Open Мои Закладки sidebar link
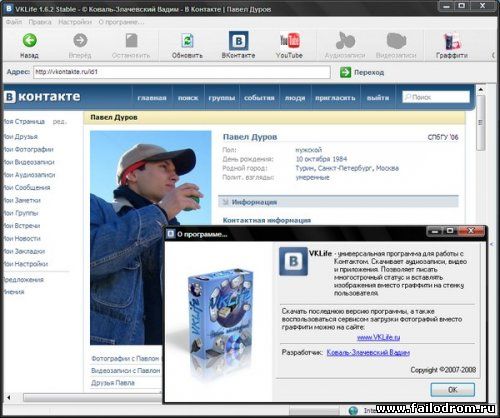 [24, 251]
